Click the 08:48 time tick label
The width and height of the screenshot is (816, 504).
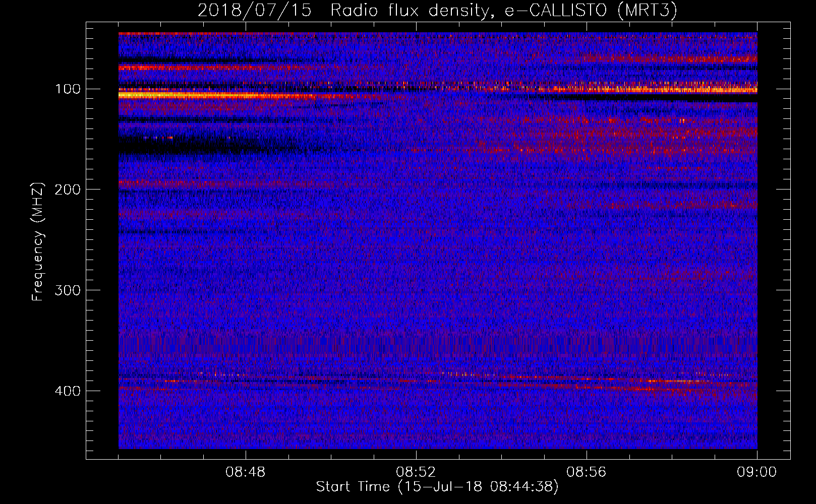click(x=246, y=472)
